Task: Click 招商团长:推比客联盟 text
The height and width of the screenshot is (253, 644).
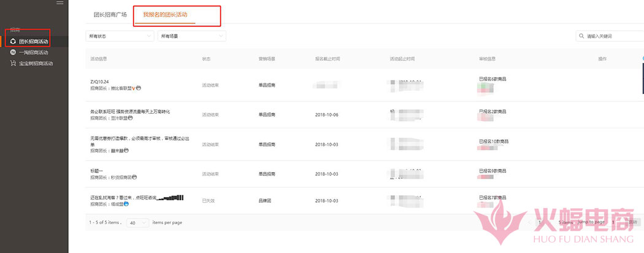Action: coord(110,88)
